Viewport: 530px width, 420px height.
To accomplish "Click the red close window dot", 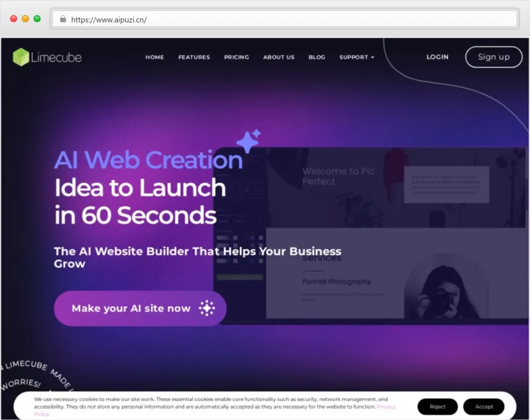I will tap(13, 19).
